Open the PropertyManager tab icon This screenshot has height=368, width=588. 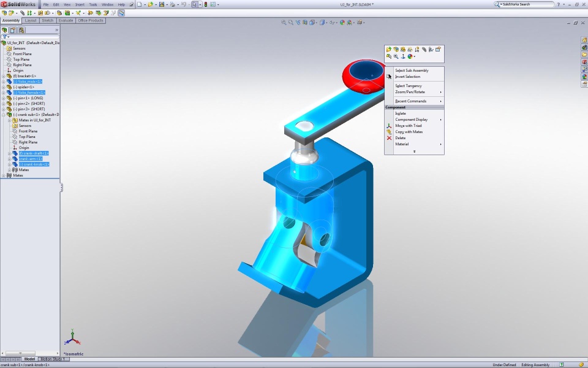(13, 30)
